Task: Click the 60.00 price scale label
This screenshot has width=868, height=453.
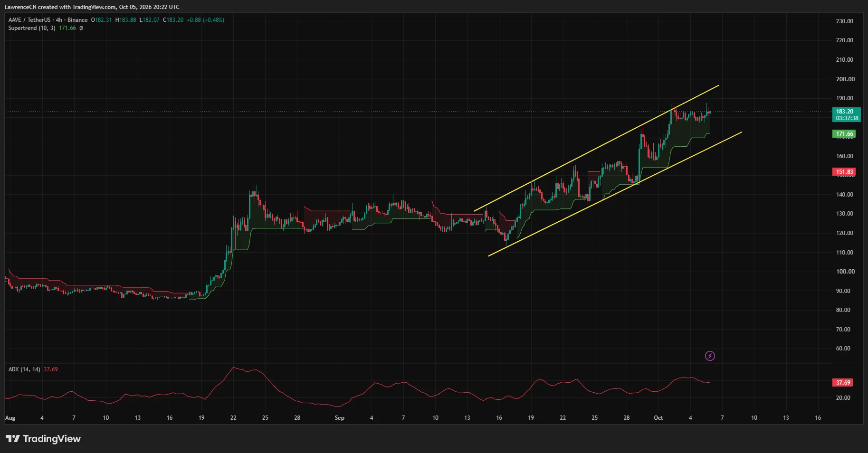Action: tap(843, 349)
